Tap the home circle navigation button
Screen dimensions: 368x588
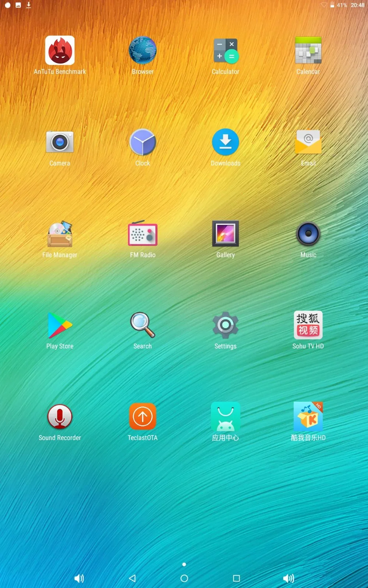[x=184, y=578]
